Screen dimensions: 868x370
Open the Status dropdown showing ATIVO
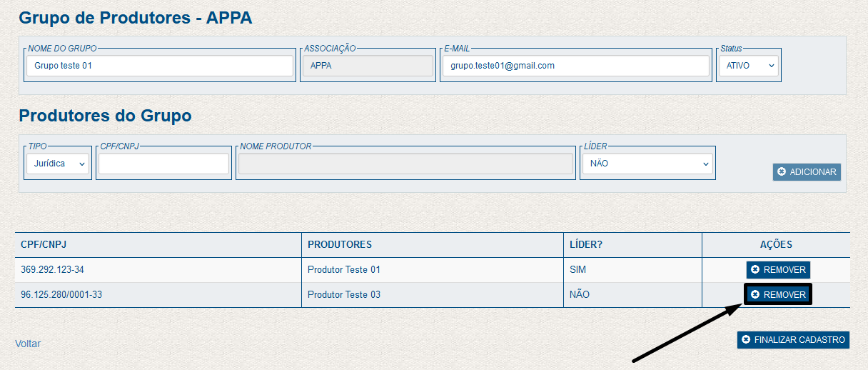(x=747, y=66)
